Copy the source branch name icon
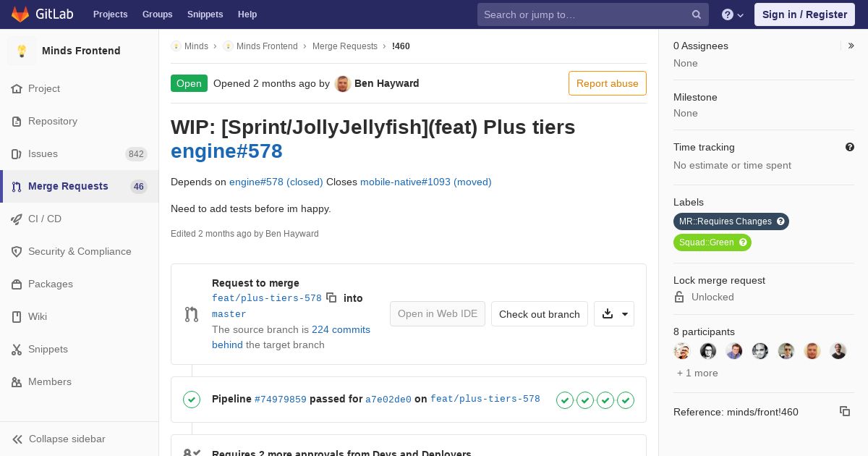Viewport: 868px width, 456px height. pyautogui.click(x=331, y=297)
